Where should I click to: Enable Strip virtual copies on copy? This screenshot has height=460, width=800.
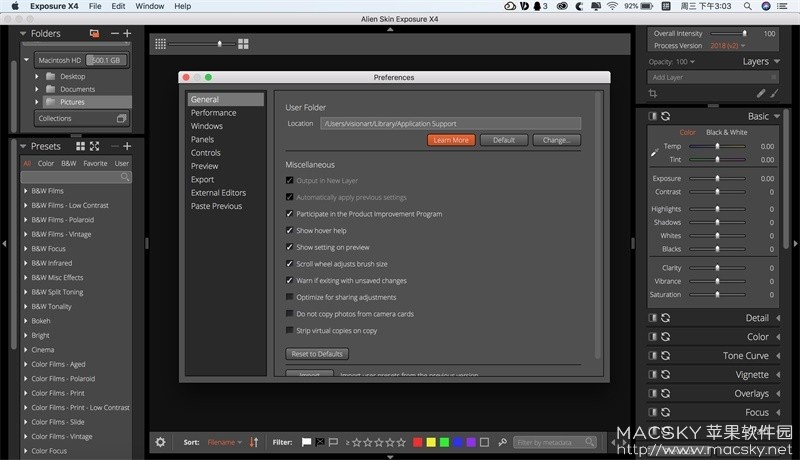[289, 330]
